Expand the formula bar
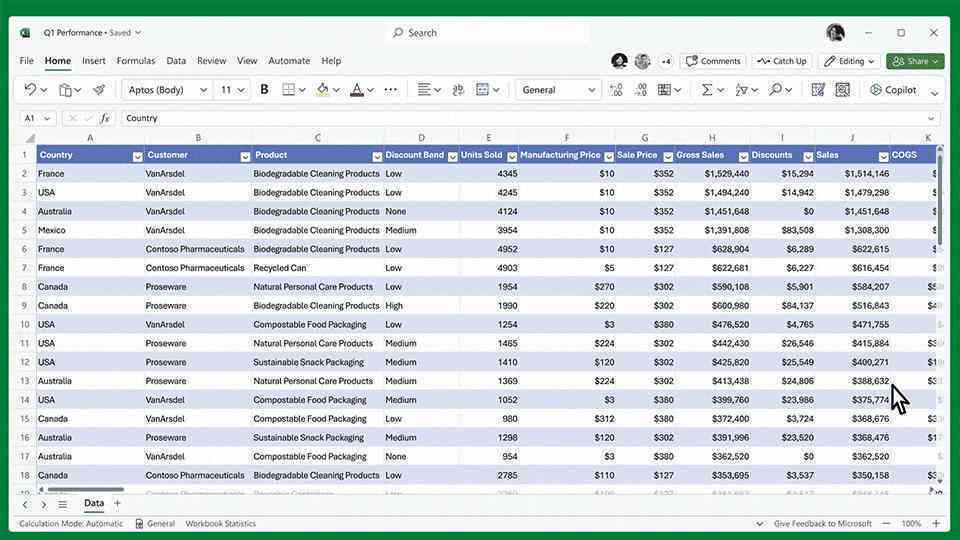 931,118
